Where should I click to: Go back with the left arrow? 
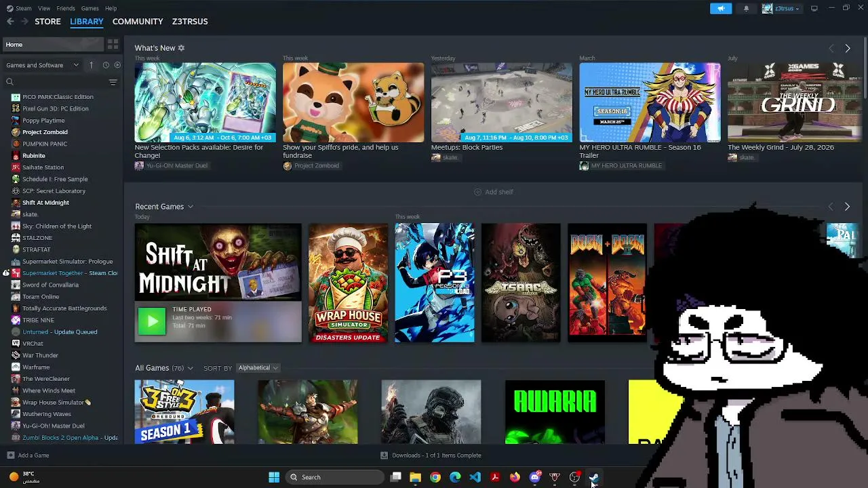pos(10,22)
